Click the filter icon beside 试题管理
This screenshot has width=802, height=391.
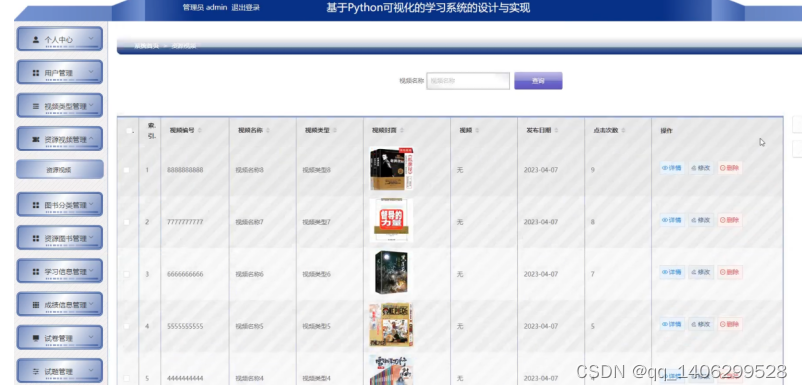(36, 371)
